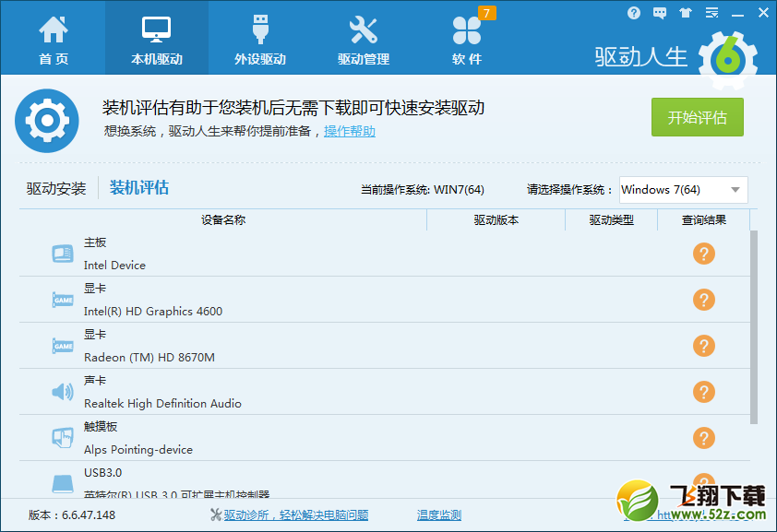Open the 本机驱动 tab

(x=157, y=39)
